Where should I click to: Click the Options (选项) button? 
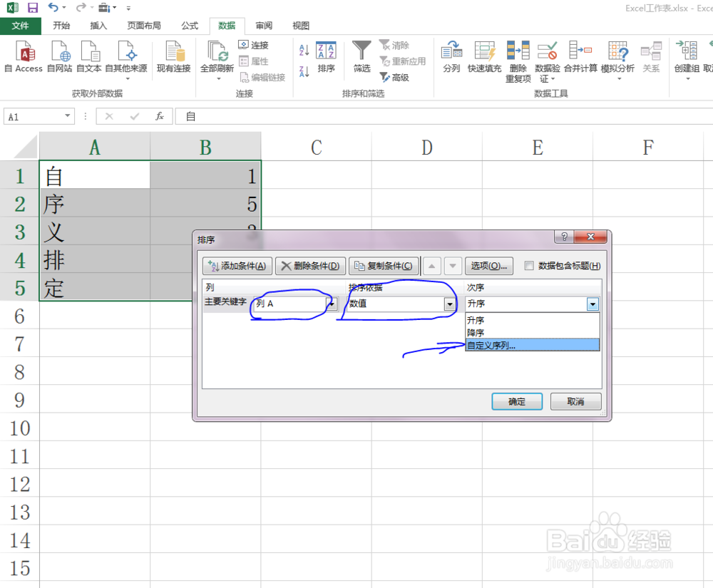(x=489, y=266)
